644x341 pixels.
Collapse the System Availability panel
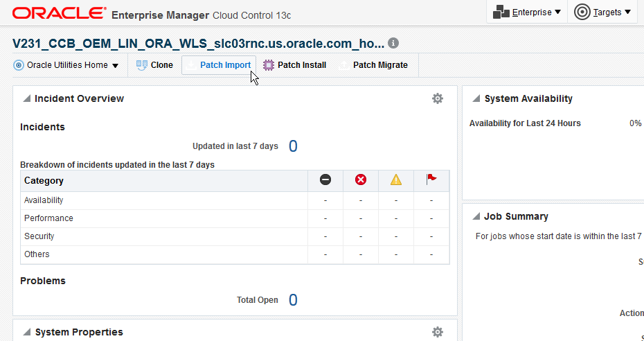tap(476, 98)
